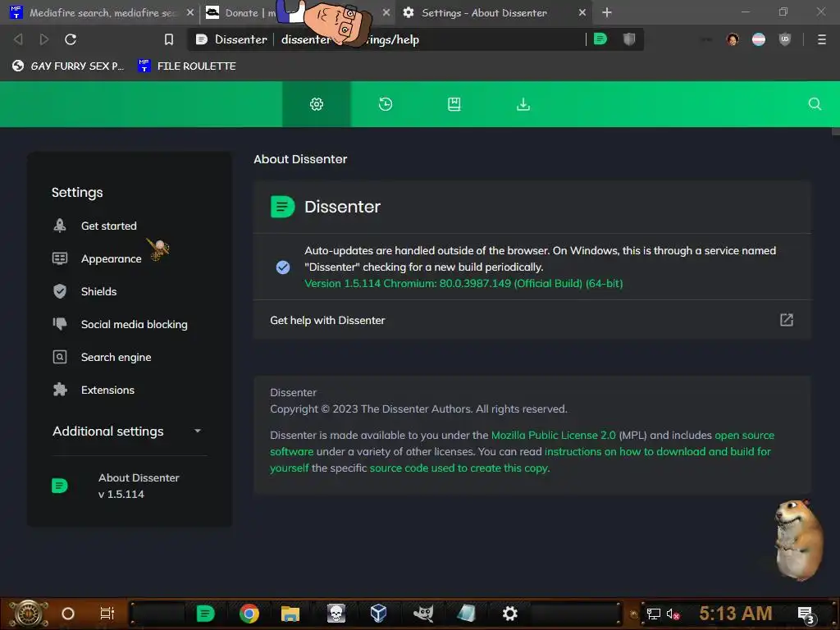This screenshot has width=840, height=630.
Task: Open the cube app in the taskbar
Action: click(x=378, y=613)
